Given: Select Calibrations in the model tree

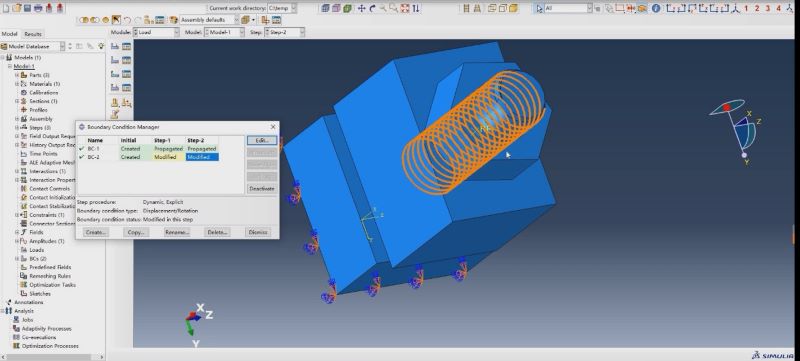Looking at the screenshot, I should [x=43, y=92].
